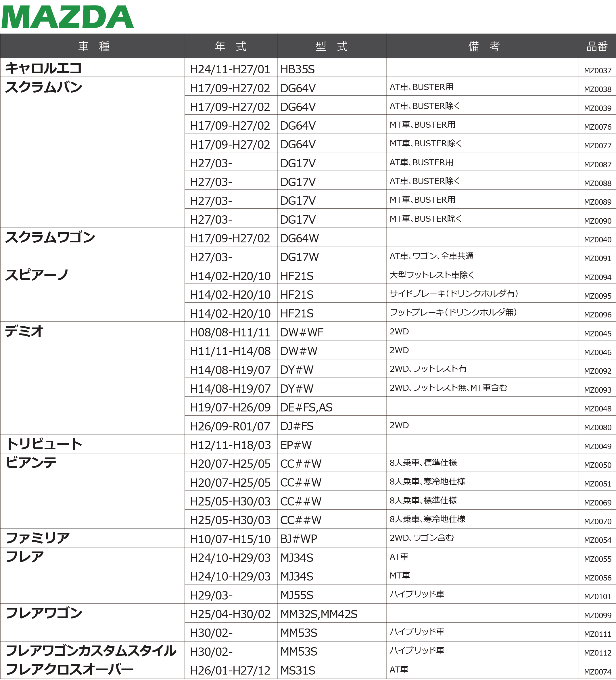
Task: Click the 2WD、ワゴン含む note cell
Action: [421, 538]
